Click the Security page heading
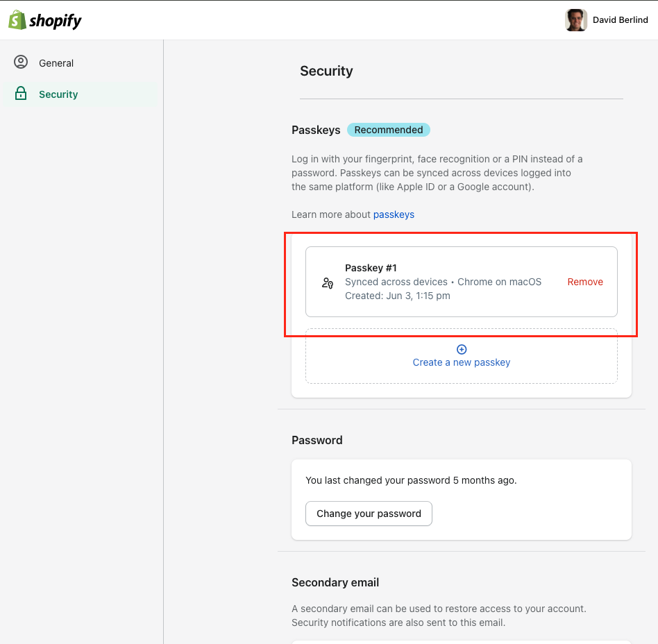 pos(326,71)
